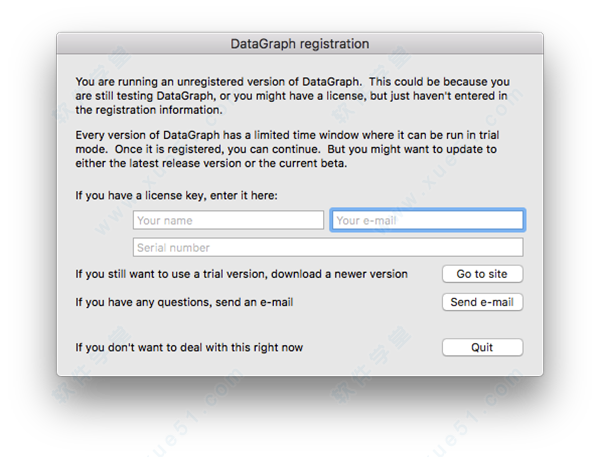Quit the registration dialog
Viewport: 600px width, 457px height.
tap(482, 348)
